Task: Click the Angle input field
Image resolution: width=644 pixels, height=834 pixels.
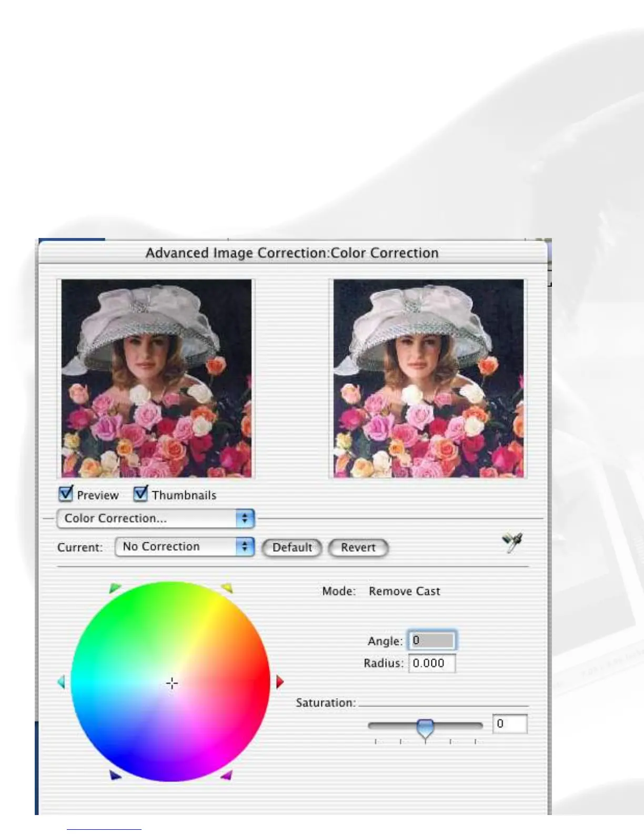Action: point(432,640)
